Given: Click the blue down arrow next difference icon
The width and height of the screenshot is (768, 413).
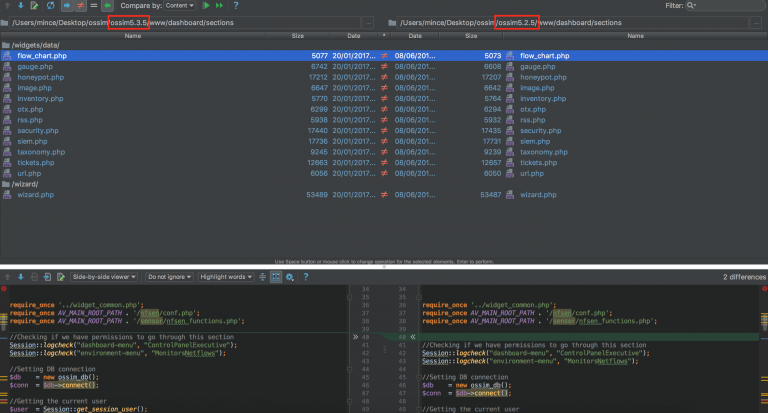Looking at the screenshot, I should (x=20, y=6).
